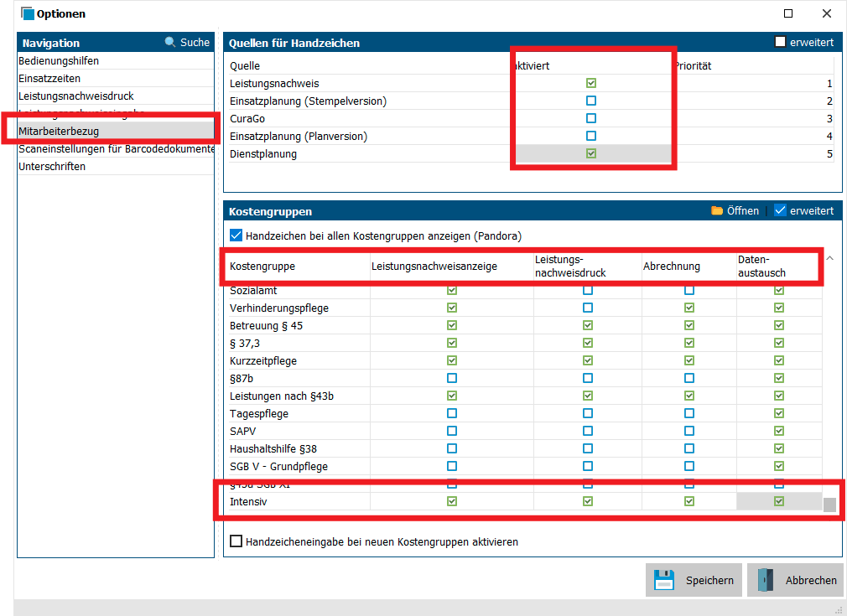Viewport: 847px width, 616px height.
Task: Disable Handzeichen bei allen Kostengruppen anzeigen
Action: (236, 236)
